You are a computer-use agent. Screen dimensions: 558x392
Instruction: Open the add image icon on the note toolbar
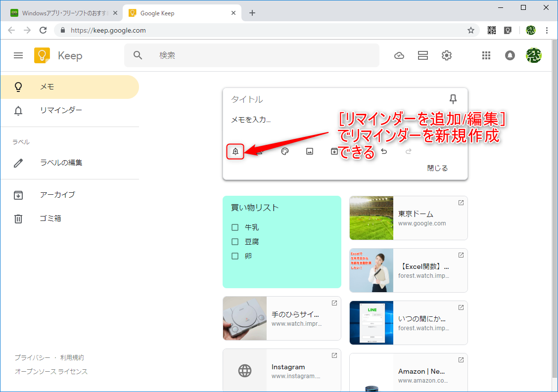click(x=310, y=151)
